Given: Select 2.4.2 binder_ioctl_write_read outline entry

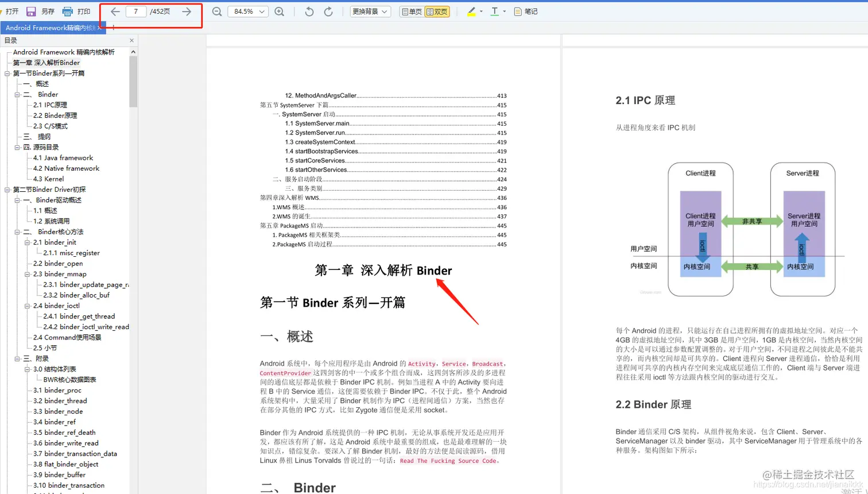Looking at the screenshot, I should pos(86,327).
